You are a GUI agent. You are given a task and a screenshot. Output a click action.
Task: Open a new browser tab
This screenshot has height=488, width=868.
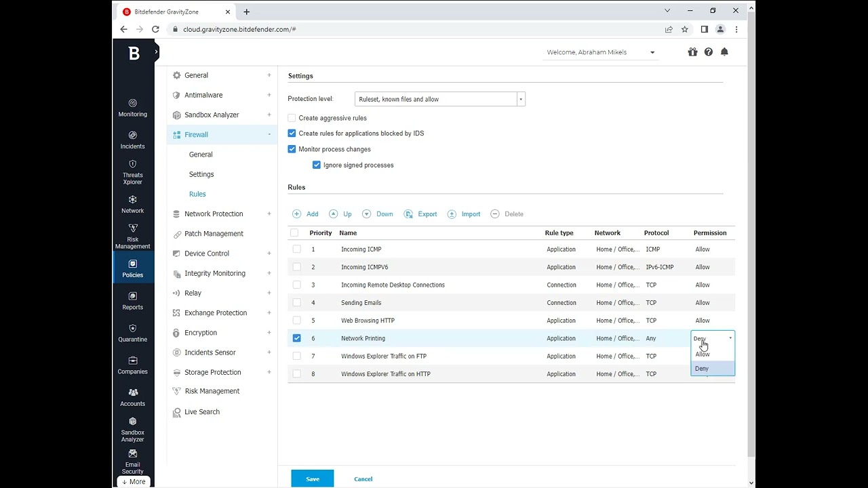246,12
